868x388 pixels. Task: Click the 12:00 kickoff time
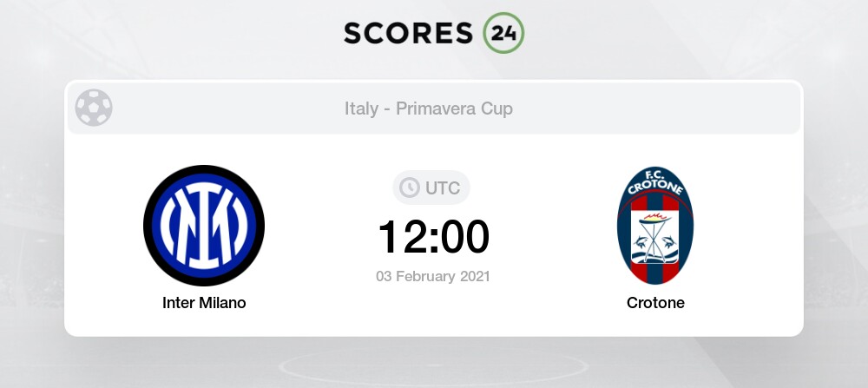[433, 237]
